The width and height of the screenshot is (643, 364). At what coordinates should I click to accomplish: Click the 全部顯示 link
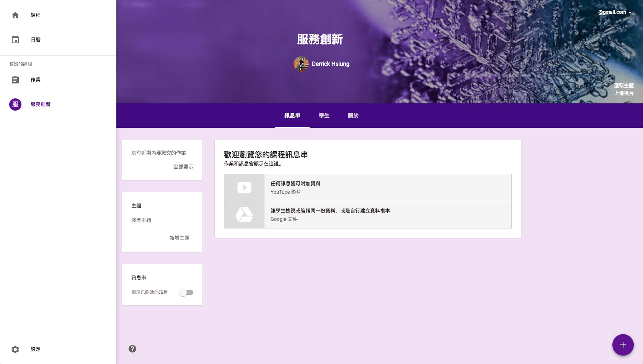pos(183,166)
